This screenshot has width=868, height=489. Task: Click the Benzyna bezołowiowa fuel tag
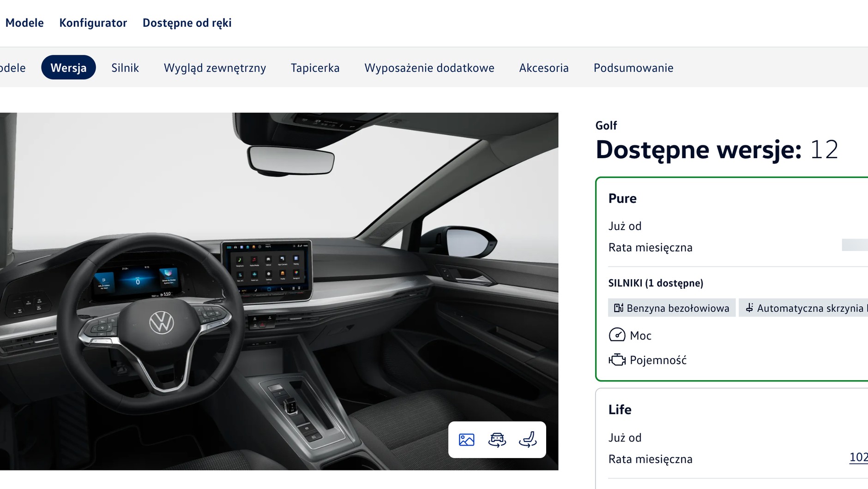672,308
